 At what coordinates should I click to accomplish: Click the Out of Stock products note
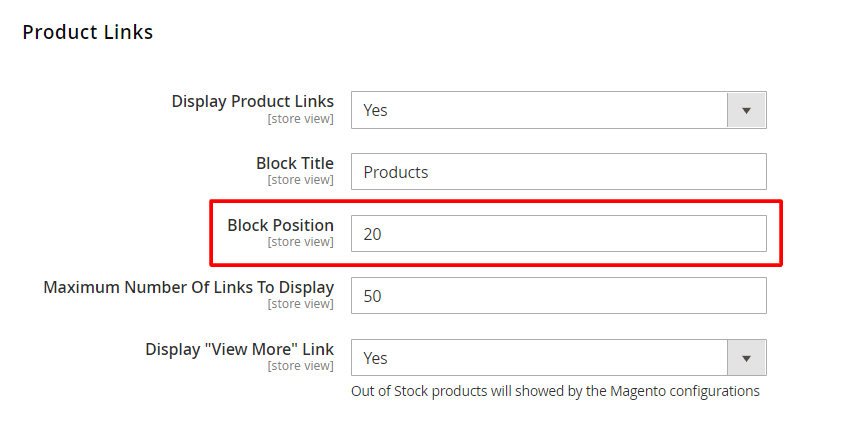(x=555, y=391)
